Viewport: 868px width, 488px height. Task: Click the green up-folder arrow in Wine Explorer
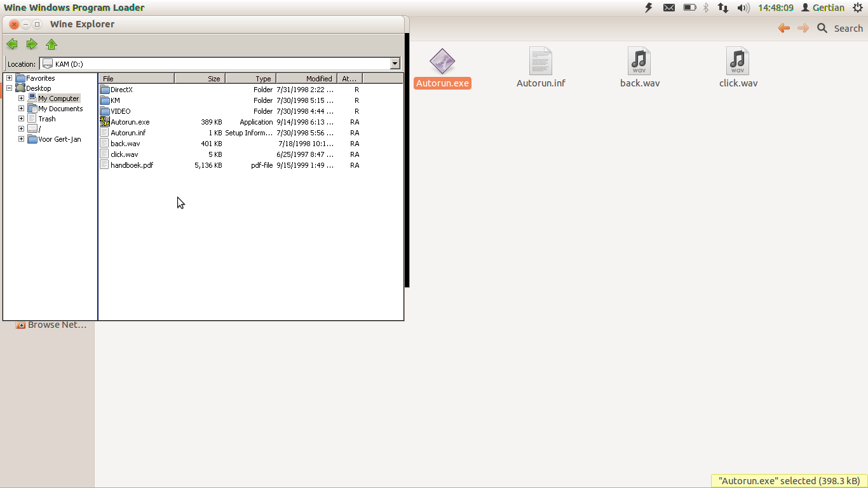point(51,44)
